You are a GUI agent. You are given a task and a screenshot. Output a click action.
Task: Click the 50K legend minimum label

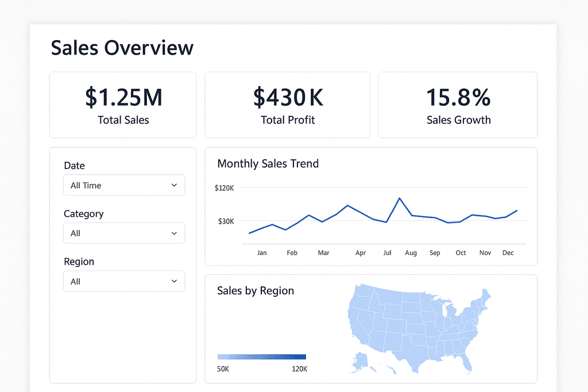pos(223,369)
